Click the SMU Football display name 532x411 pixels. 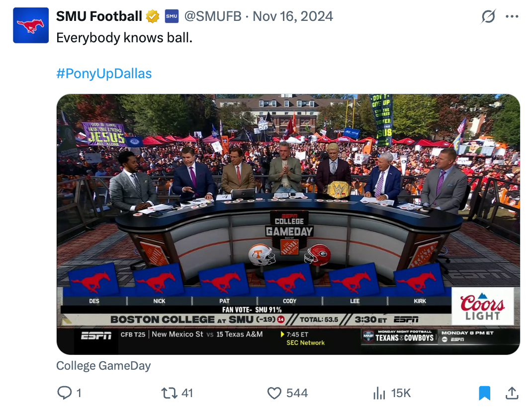click(x=99, y=16)
